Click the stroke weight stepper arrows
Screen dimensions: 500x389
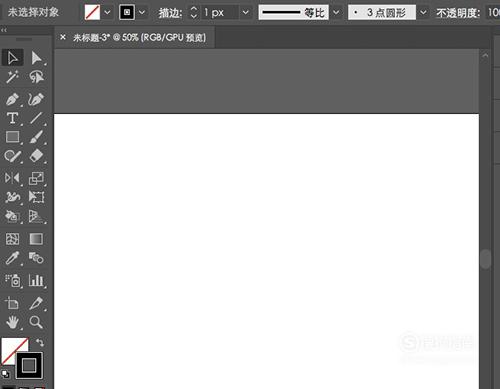click(x=194, y=13)
